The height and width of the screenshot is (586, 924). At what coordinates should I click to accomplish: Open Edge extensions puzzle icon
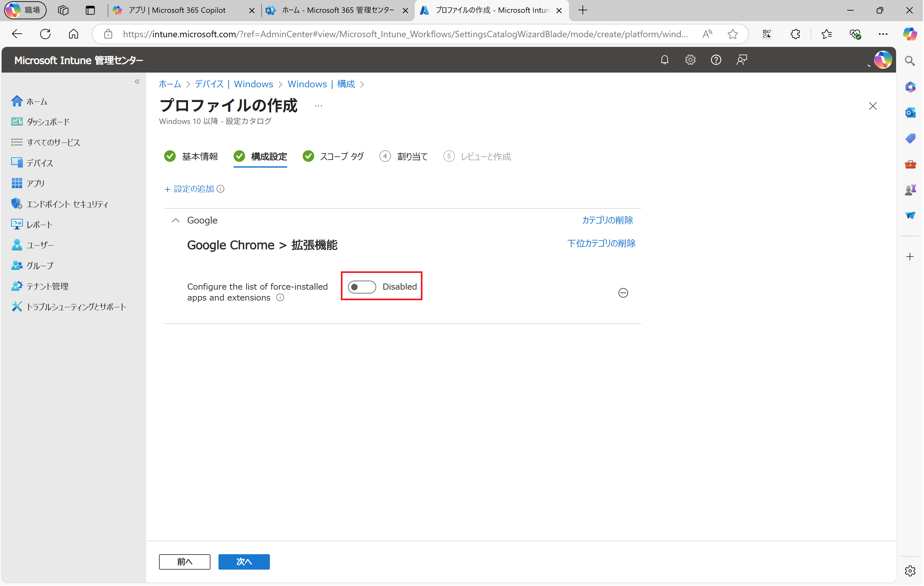pos(795,34)
